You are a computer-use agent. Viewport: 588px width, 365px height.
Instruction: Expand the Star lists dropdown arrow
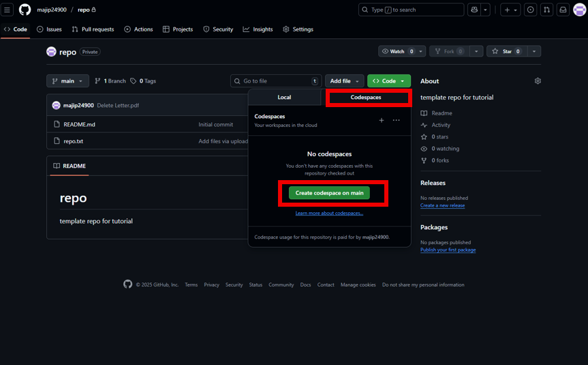coord(534,51)
